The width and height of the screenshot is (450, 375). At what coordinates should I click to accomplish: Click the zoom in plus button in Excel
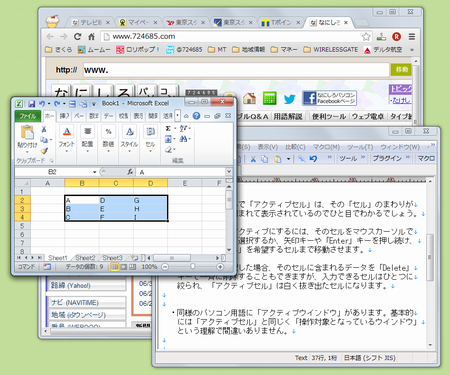click(x=220, y=267)
